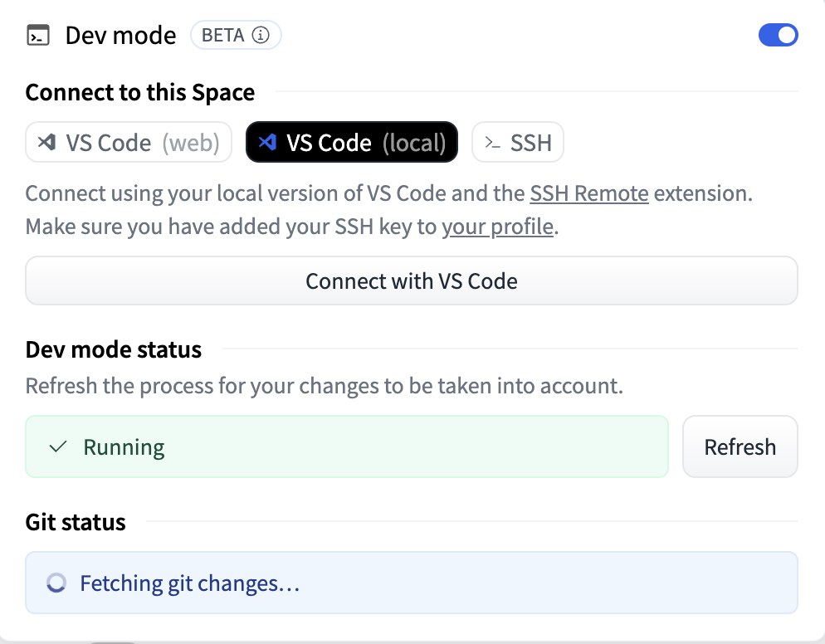Click the Dev mode title text
825x644 pixels.
tap(120, 37)
